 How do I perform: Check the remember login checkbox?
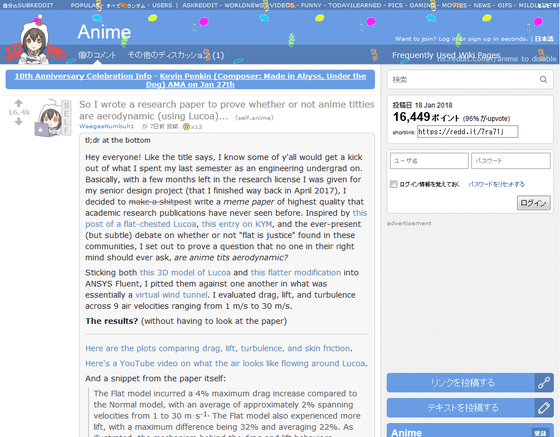click(x=394, y=184)
